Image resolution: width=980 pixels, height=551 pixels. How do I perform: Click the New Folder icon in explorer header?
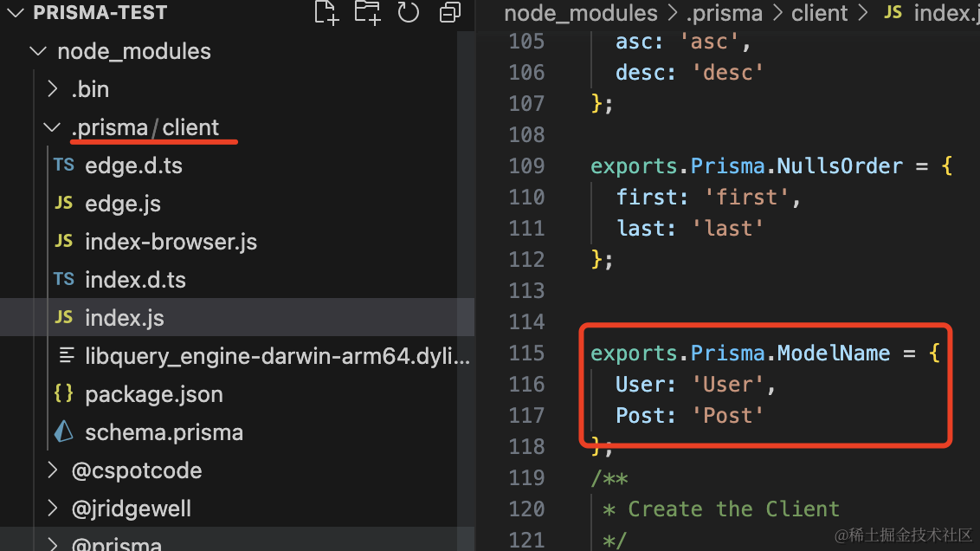pos(367,12)
